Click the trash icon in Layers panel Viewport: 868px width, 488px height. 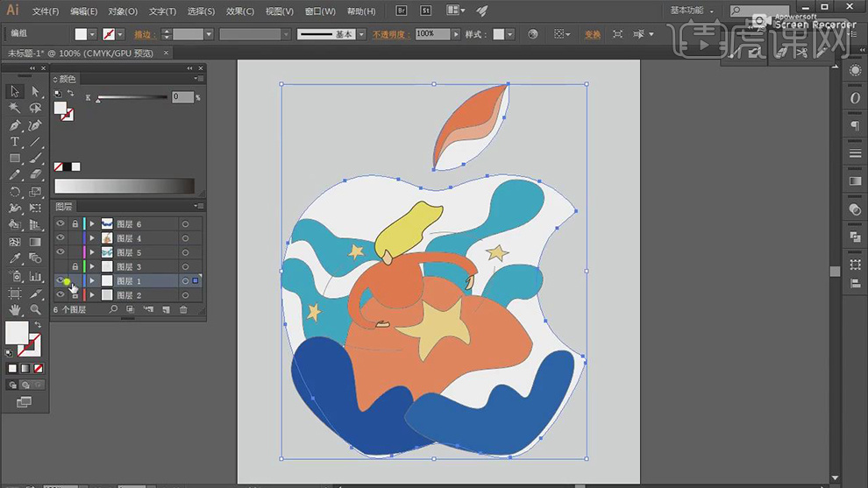183,310
